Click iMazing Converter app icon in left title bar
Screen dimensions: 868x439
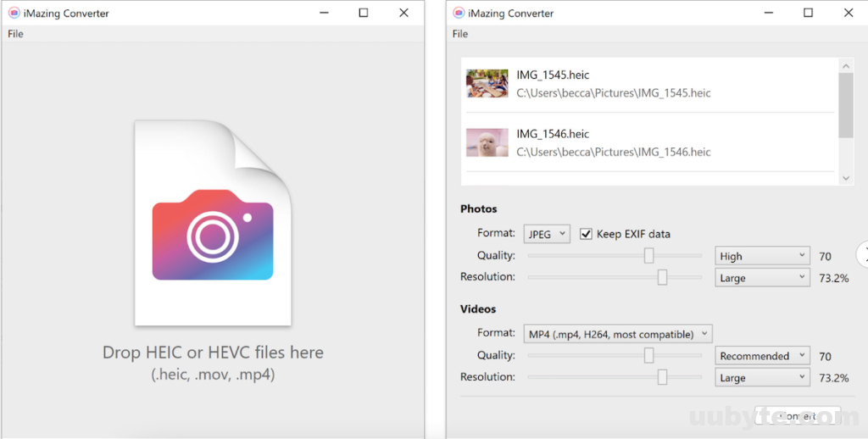click(x=14, y=13)
